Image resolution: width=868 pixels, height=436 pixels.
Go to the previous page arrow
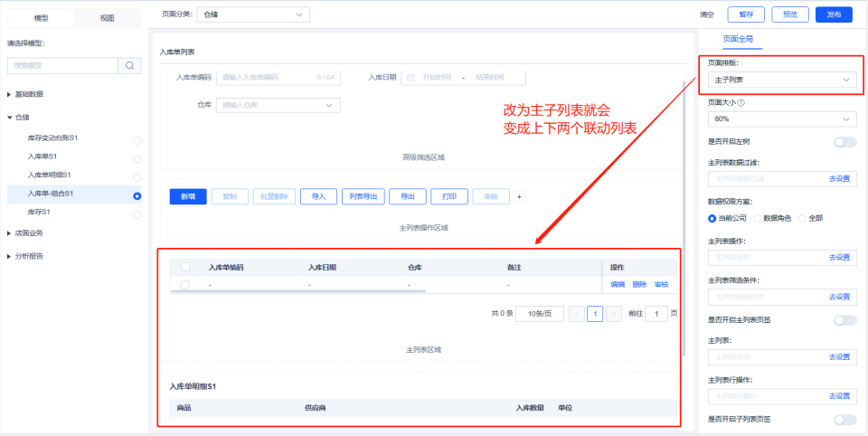(x=577, y=314)
